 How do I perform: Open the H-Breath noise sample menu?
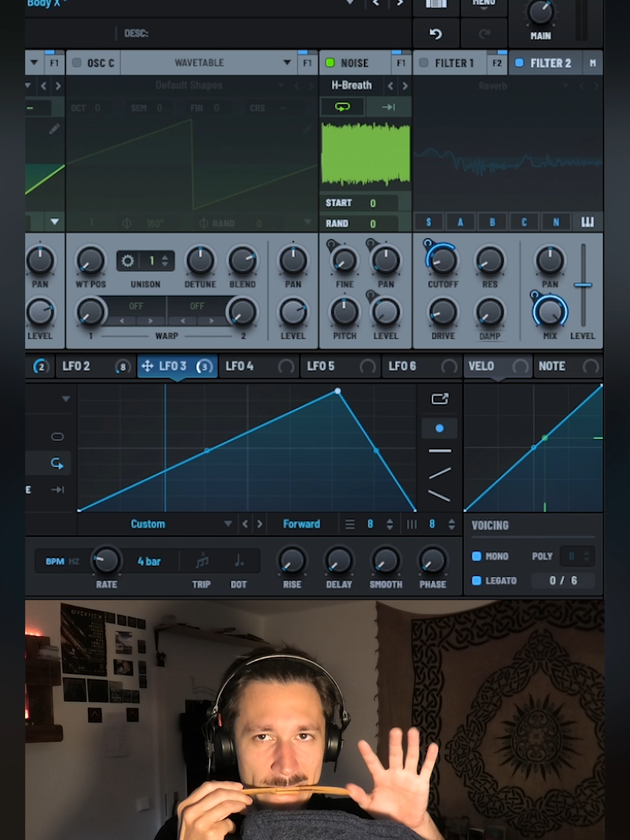pyautogui.click(x=351, y=85)
